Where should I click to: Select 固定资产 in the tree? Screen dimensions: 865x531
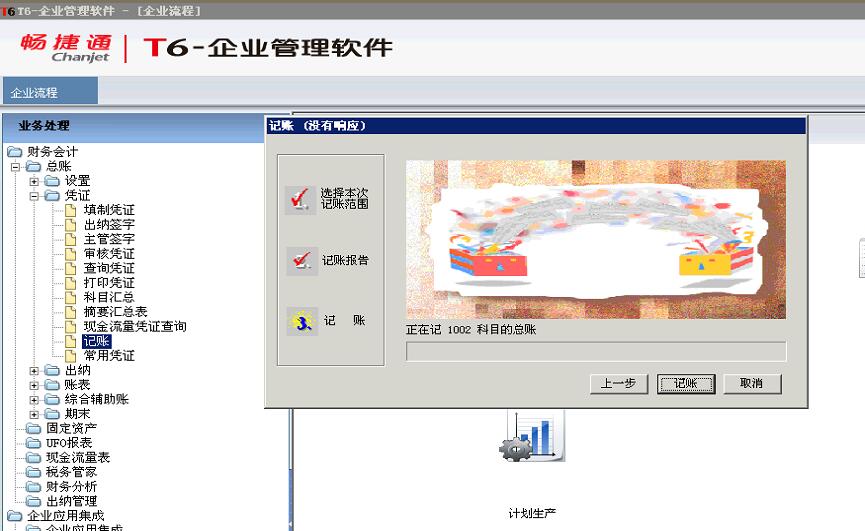pyautogui.click(x=72, y=428)
